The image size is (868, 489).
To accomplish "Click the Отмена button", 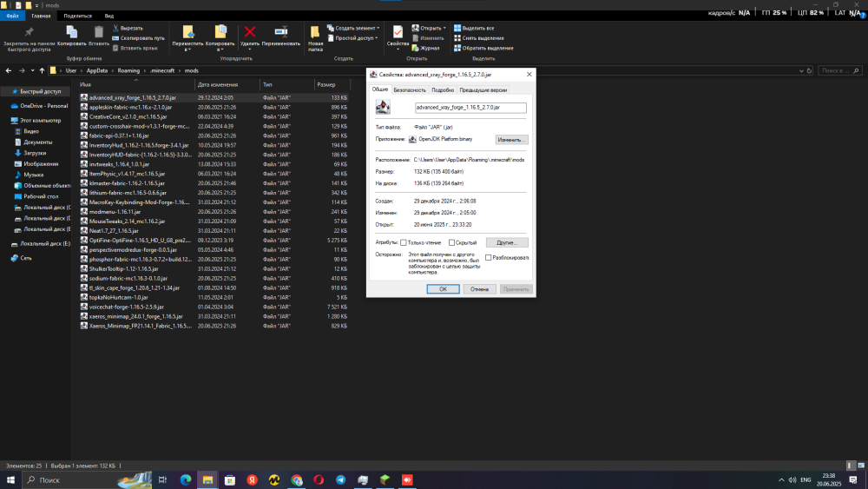I will pyautogui.click(x=479, y=289).
